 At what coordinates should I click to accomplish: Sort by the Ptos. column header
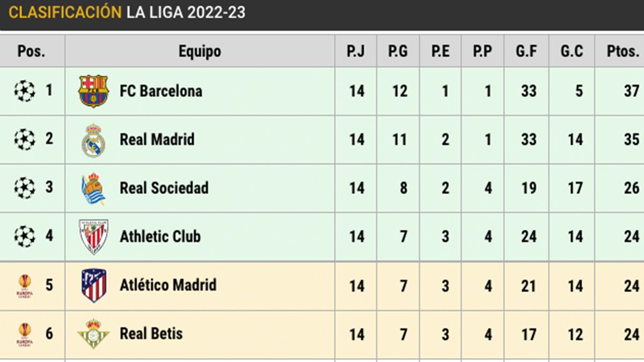pyautogui.click(x=623, y=51)
